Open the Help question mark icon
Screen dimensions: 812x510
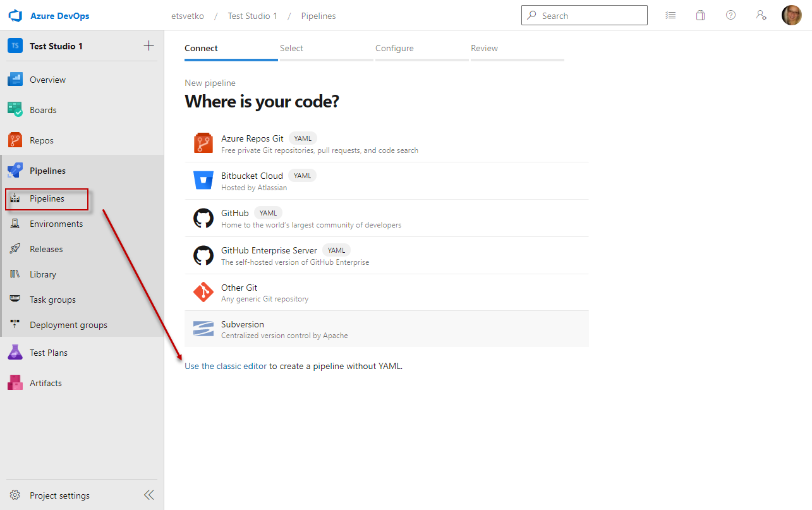[730, 15]
